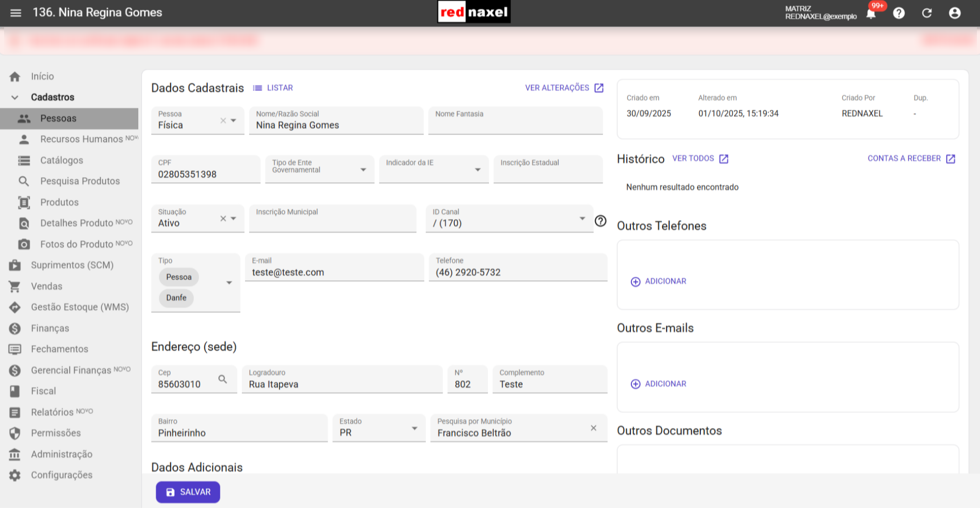Open the Pessoa type dropdown arrow
Screen dimensions: 980x508
(x=234, y=120)
